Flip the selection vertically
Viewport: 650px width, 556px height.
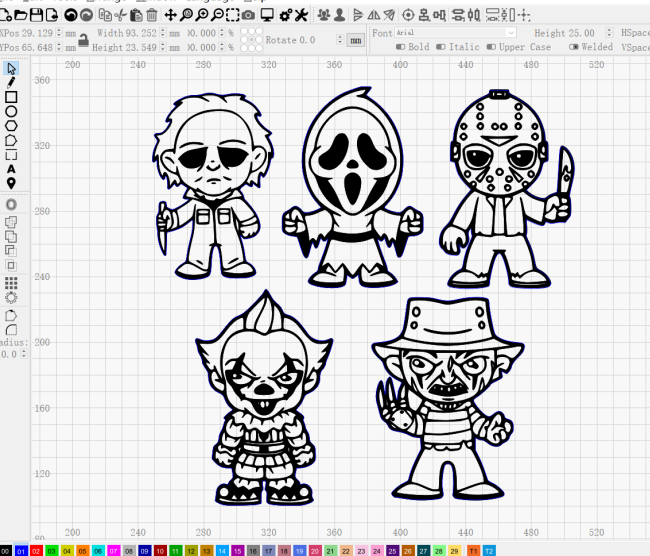[357, 16]
